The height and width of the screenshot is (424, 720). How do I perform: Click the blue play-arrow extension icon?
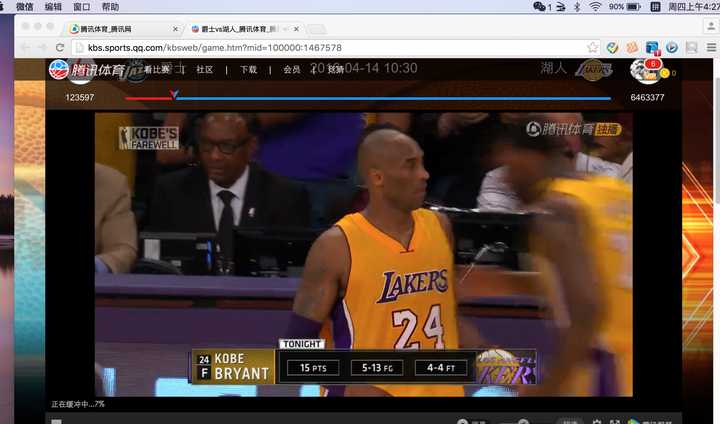click(x=672, y=47)
